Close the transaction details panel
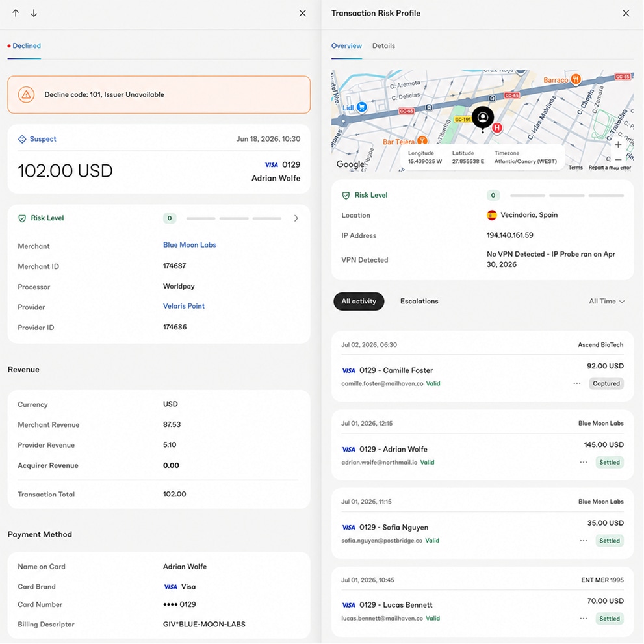The height and width of the screenshot is (644, 644). tap(303, 13)
